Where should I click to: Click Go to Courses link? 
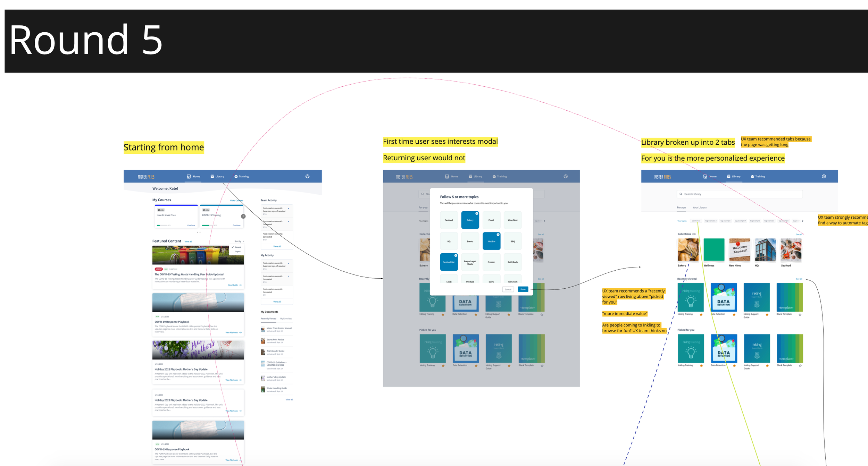236,201
